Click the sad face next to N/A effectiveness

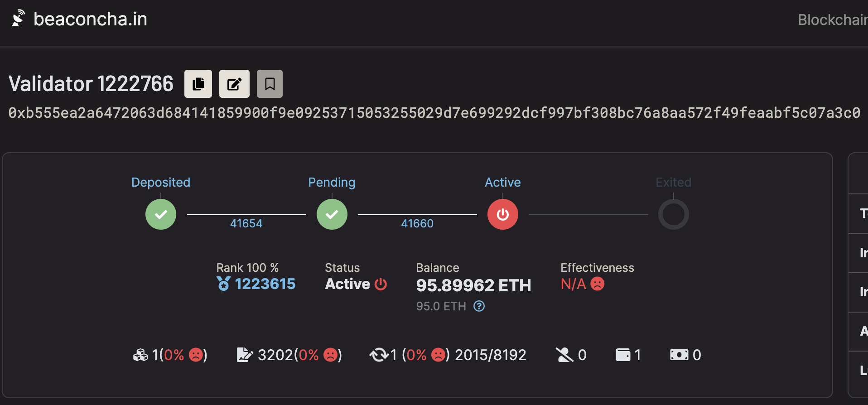click(x=598, y=284)
